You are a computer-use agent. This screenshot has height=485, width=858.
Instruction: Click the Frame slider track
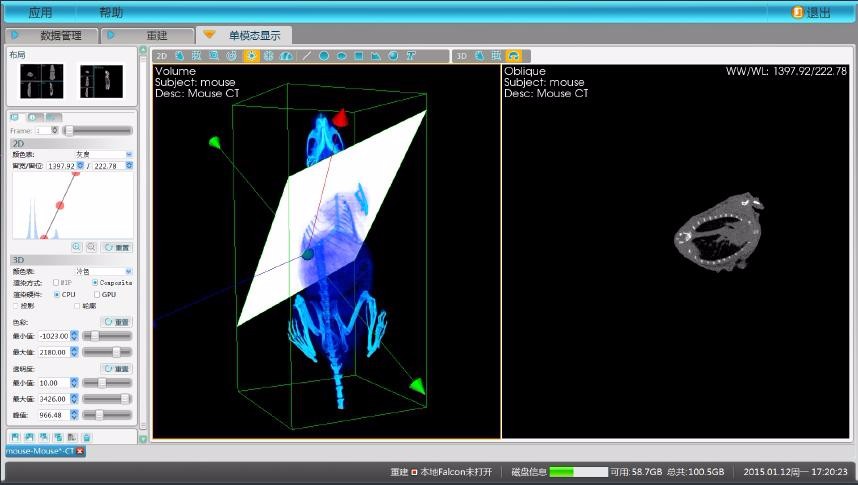(98, 131)
